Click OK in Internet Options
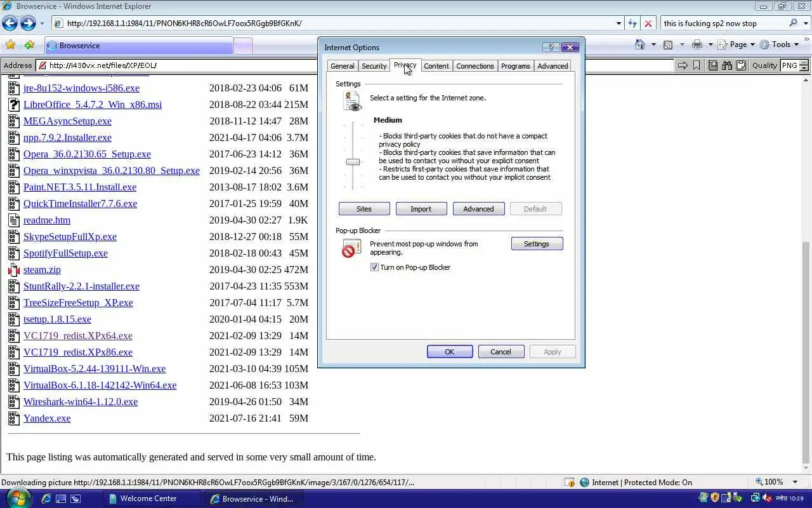The width and height of the screenshot is (812, 508). coord(450,352)
